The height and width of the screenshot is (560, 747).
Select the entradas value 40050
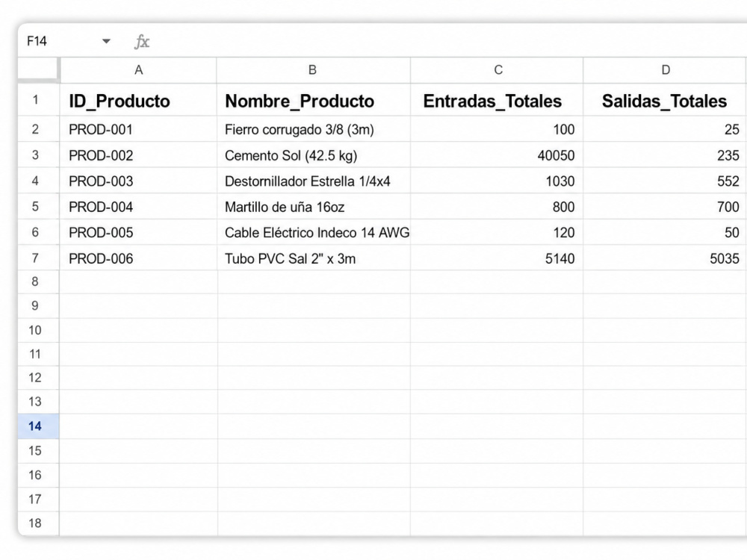[x=497, y=155]
